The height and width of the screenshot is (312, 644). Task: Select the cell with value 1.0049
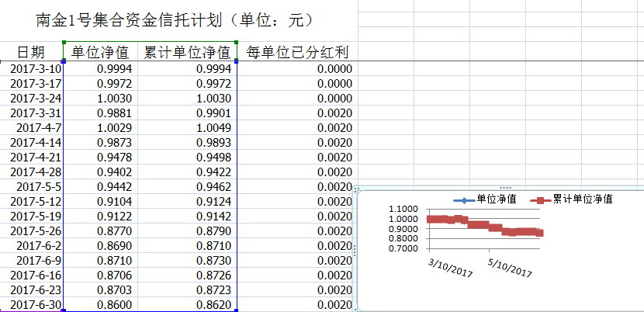click(x=188, y=128)
